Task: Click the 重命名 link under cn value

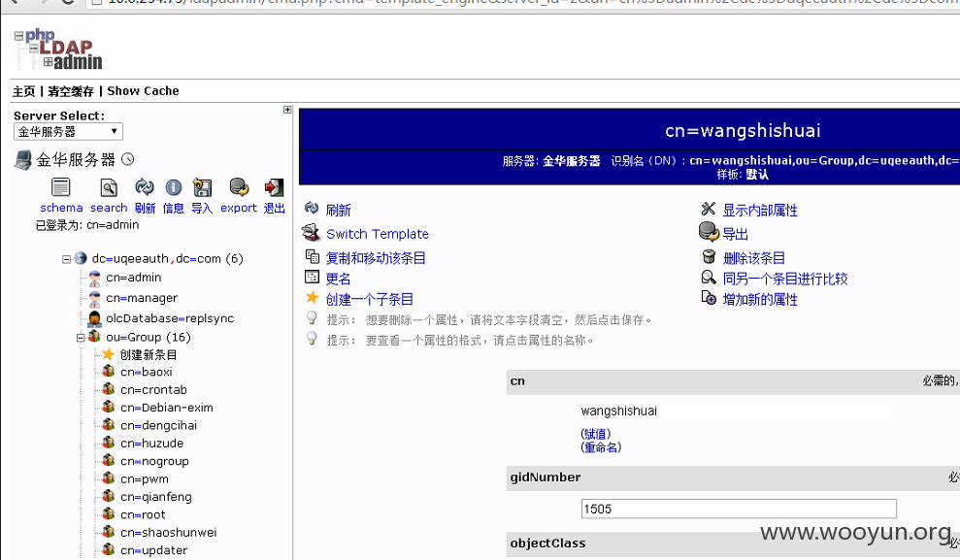Action: tap(601, 447)
